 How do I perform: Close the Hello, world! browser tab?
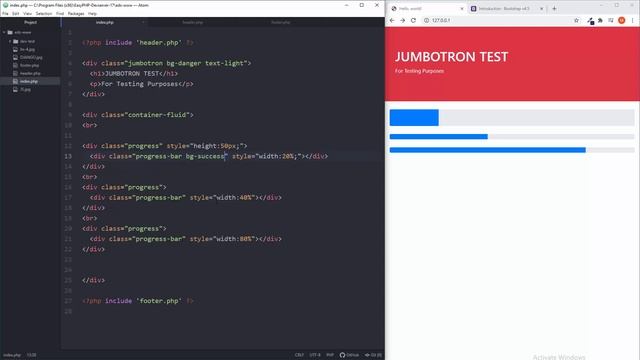click(462, 8)
